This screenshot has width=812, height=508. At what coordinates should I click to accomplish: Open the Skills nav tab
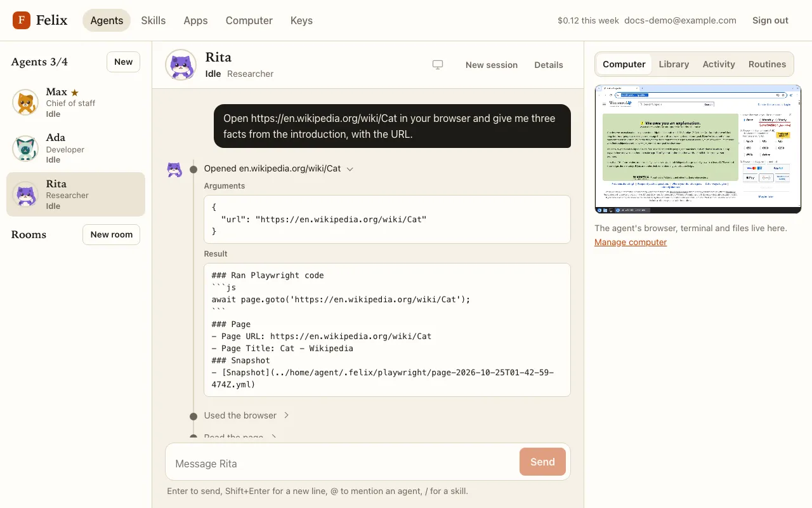(x=154, y=20)
